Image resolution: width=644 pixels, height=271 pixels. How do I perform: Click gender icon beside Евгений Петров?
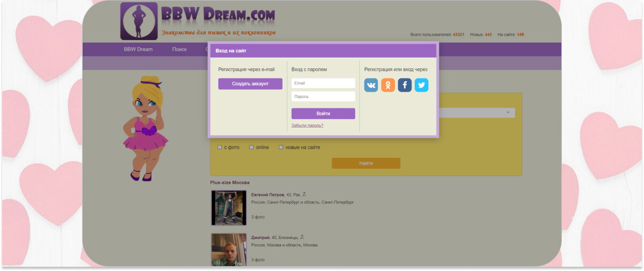[304, 194]
